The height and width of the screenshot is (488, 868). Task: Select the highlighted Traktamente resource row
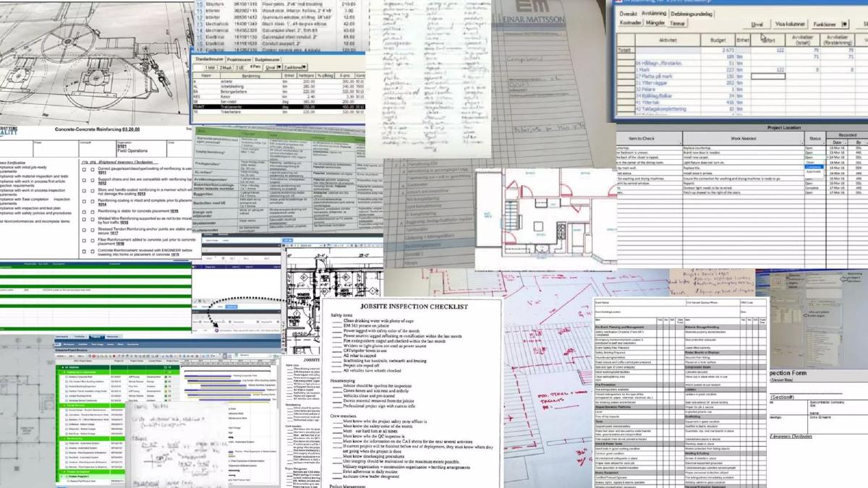[x=278, y=107]
